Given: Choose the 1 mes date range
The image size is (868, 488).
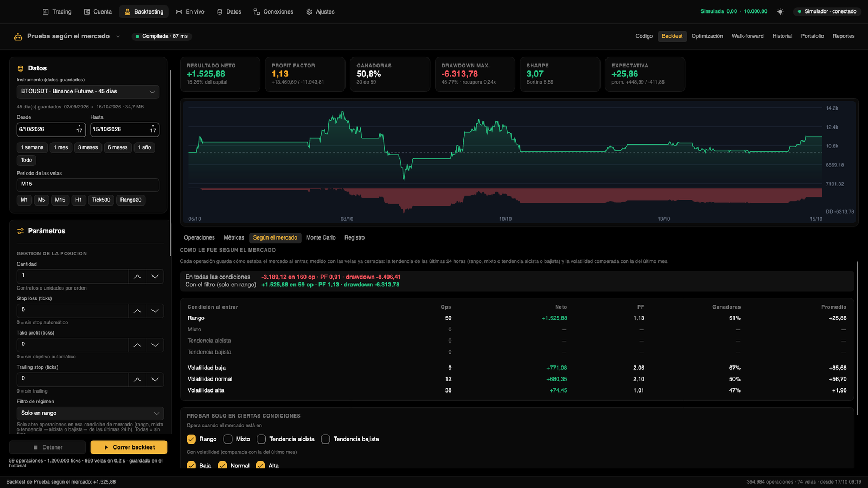Looking at the screenshot, I should tap(61, 147).
